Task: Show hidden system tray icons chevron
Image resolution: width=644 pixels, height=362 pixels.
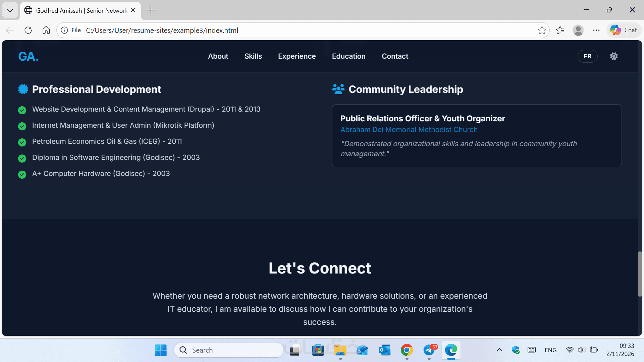Action: (499, 350)
